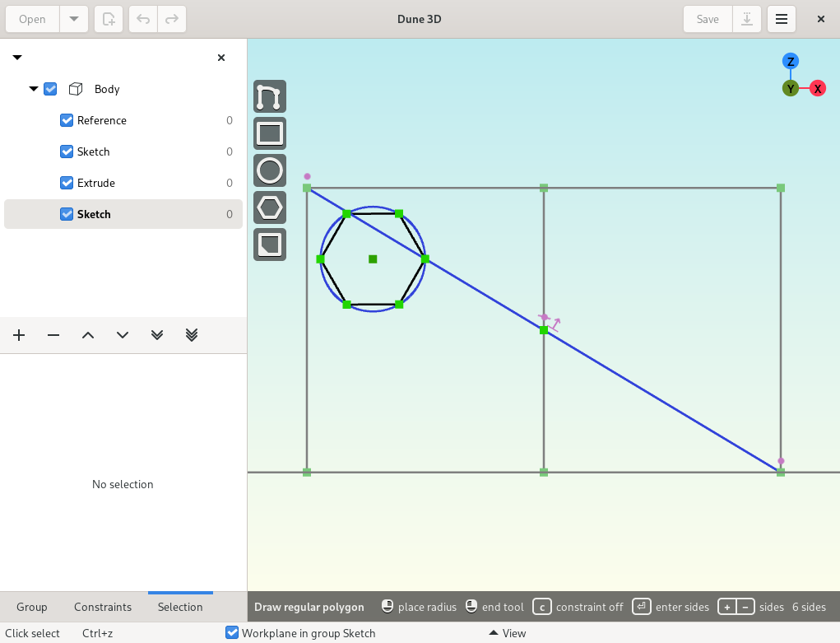Switch to the Constraints tab
The height and width of the screenshot is (643, 840).
click(103, 607)
